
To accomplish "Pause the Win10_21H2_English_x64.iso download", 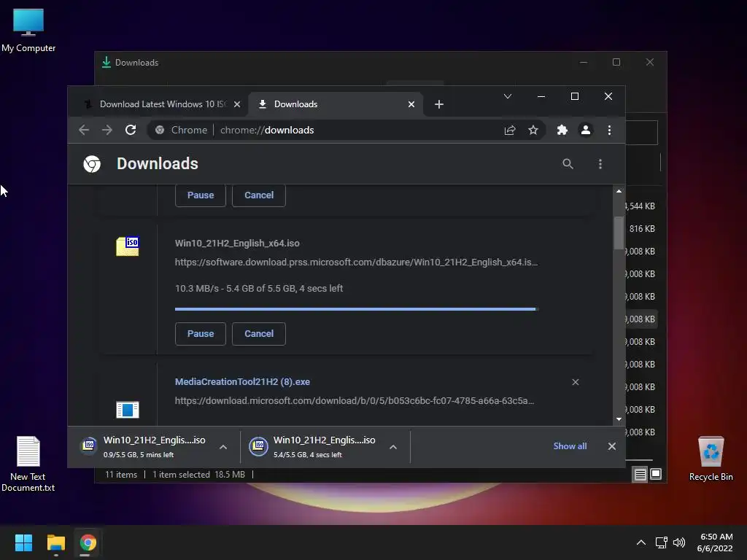I will (200, 334).
